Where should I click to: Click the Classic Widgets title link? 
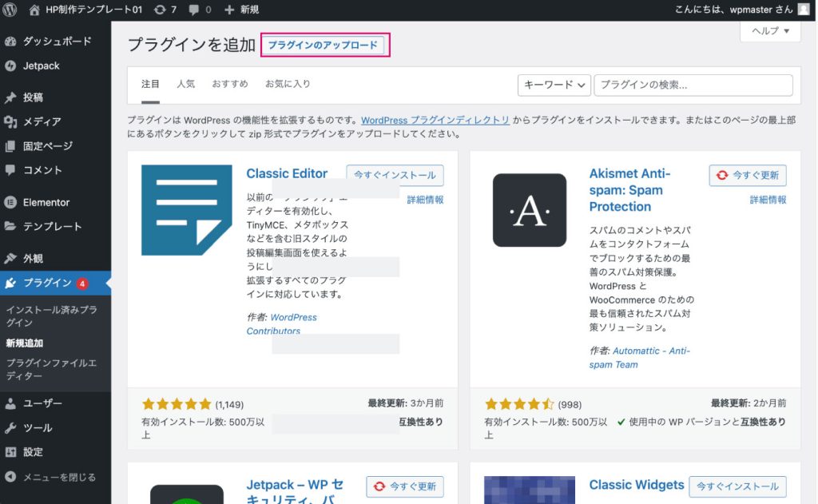click(637, 485)
